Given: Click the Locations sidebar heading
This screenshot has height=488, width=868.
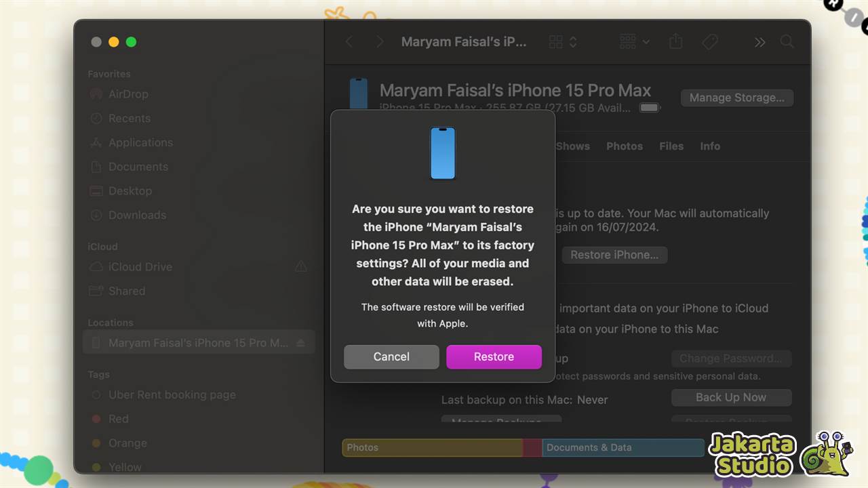Looking at the screenshot, I should 111,323.
